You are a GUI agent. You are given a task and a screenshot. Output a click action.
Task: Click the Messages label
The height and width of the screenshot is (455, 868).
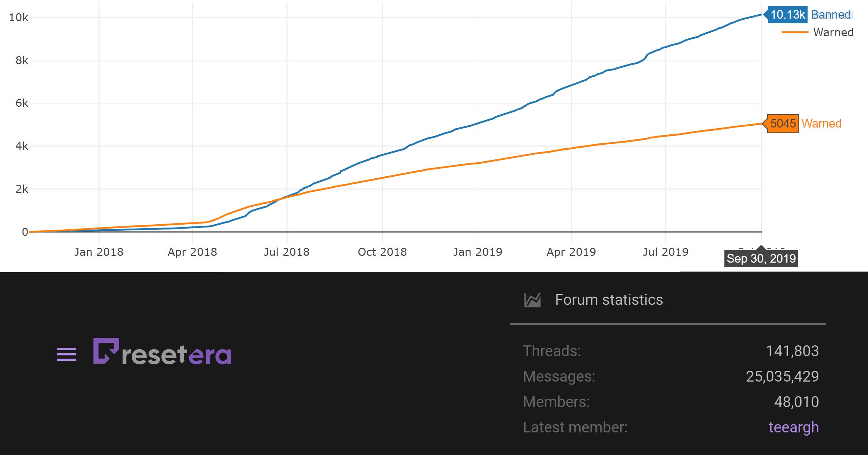point(559,376)
